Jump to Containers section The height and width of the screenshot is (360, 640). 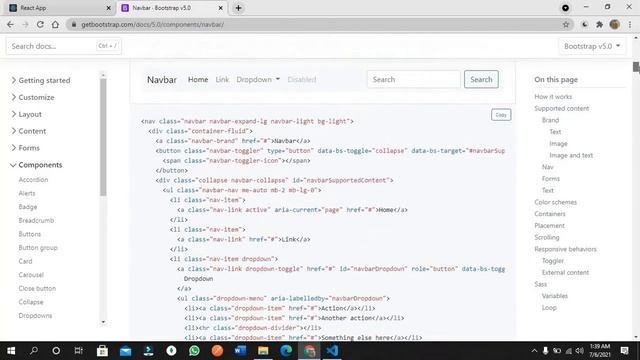point(550,214)
